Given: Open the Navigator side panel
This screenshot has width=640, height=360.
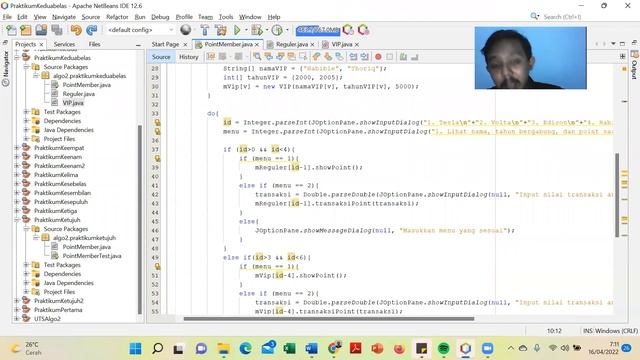Looking at the screenshot, I should click(x=5, y=69).
